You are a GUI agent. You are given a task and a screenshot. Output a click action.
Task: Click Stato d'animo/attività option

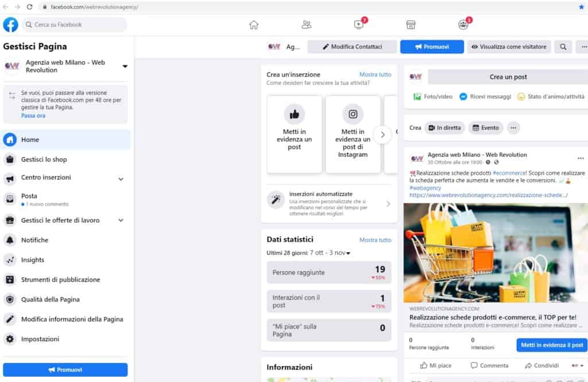click(x=551, y=97)
